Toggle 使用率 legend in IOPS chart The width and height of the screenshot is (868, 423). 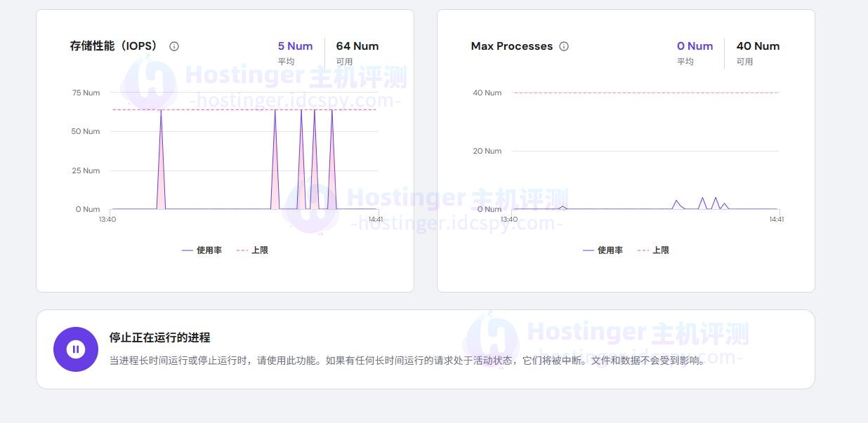(202, 250)
